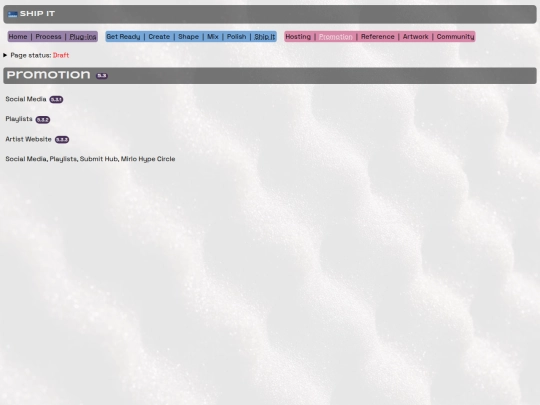
Task: Click the 5.3 badge beside Promotion heading
Action: click(x=102, y=76)
